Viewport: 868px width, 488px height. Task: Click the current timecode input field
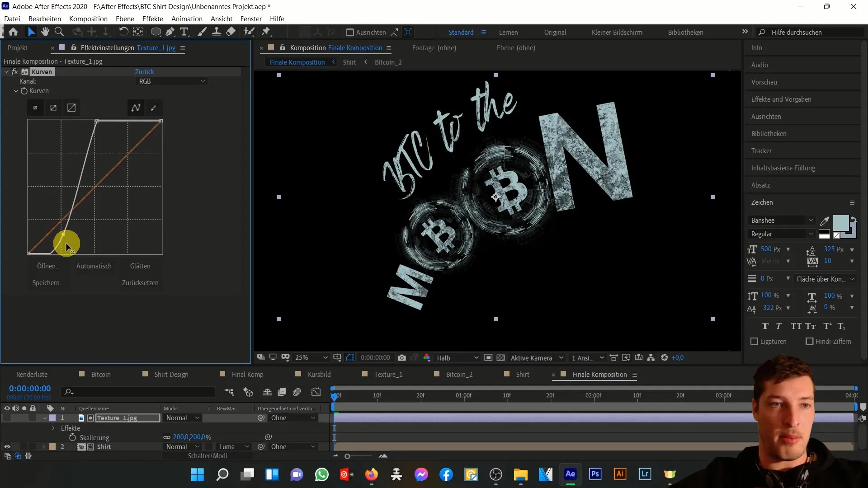pyautogui.click(x=30, y=388)
